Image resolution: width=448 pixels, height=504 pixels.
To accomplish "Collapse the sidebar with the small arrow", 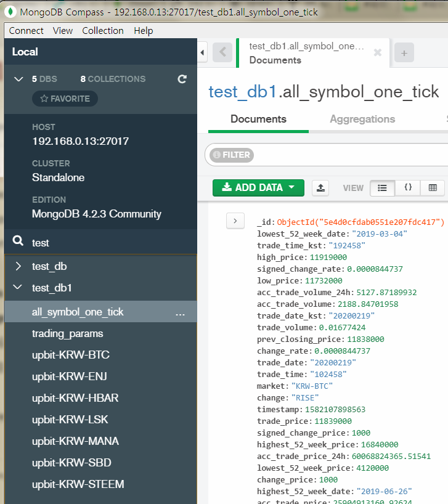I will click(x=202, y=52).
